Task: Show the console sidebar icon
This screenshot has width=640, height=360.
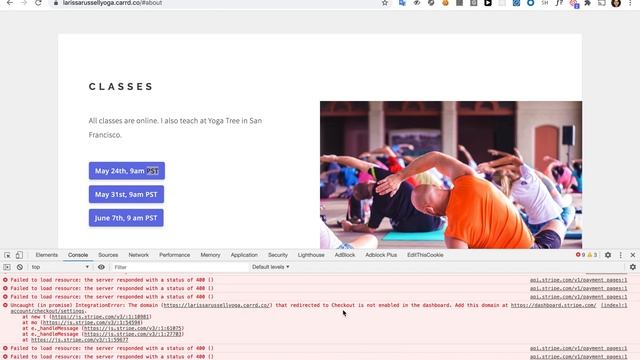Action: [7, 267]
